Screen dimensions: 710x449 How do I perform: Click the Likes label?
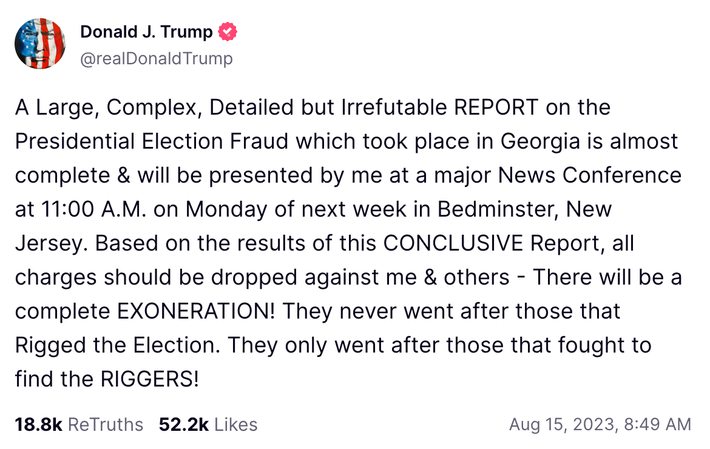tap(235, 425)
